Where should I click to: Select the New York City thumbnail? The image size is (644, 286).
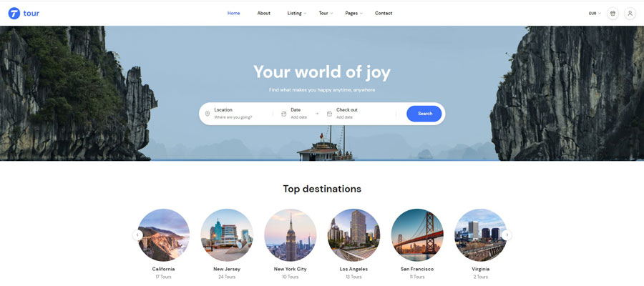tap(291, 235)
